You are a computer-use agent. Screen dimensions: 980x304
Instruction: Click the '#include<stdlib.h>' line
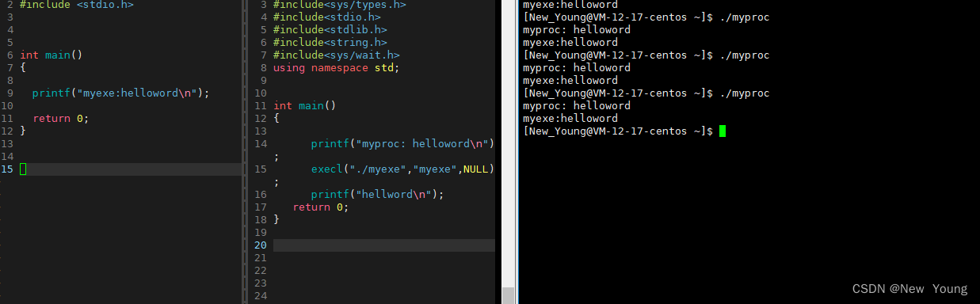click(330, 30)
